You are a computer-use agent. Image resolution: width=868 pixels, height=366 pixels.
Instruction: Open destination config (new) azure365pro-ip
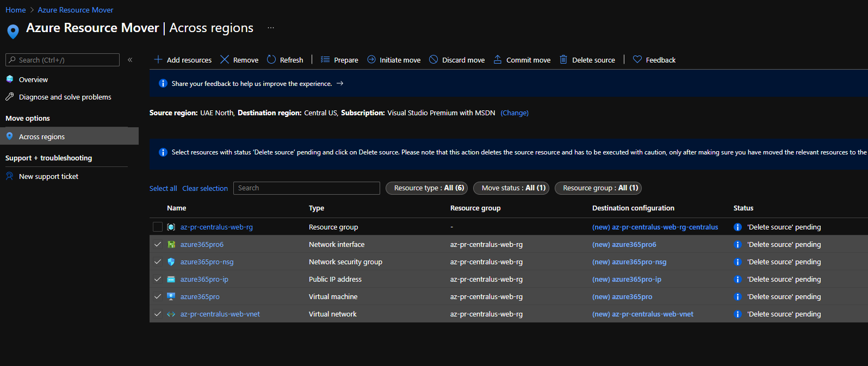click(627, 279)
